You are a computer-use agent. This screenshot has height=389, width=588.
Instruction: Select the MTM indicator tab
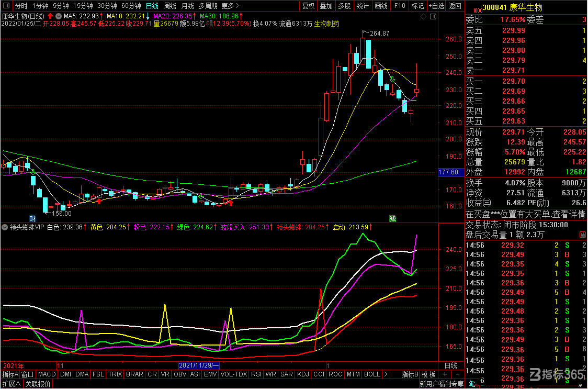[x=353, y=374]
